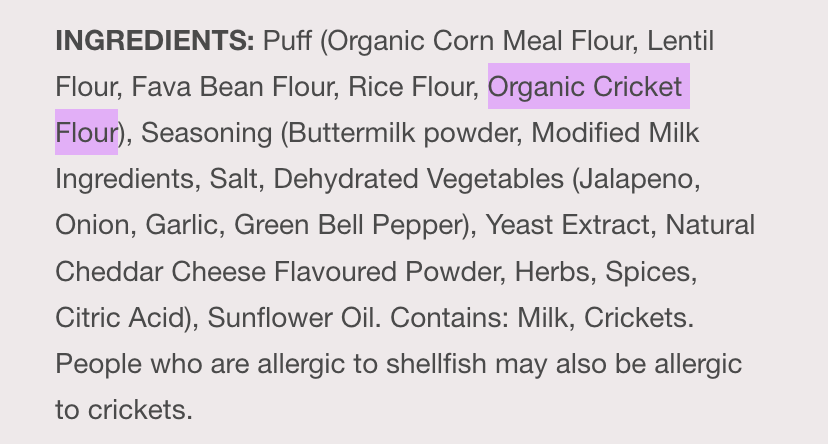Click the word 'Lentil' on first line

(681, 40)
